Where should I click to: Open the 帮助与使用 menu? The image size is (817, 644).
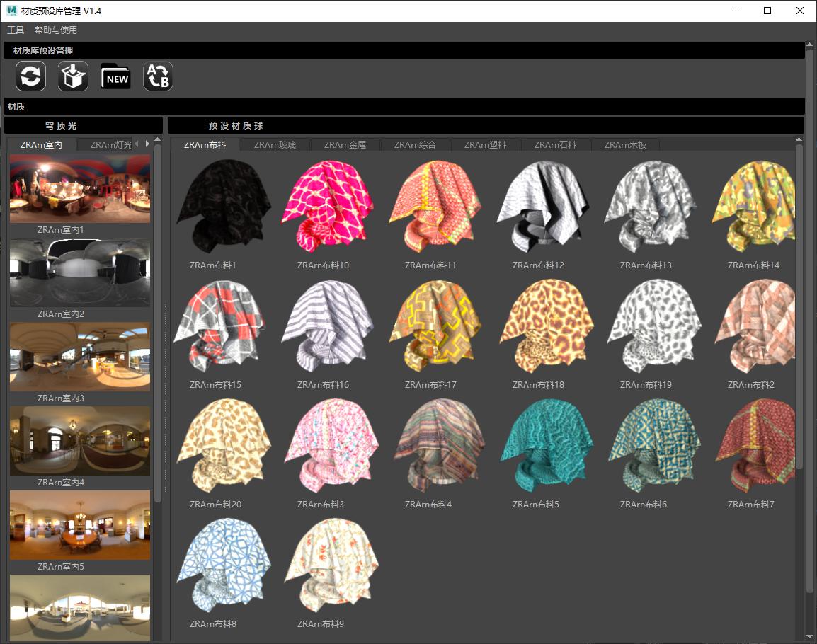(56, 30)
